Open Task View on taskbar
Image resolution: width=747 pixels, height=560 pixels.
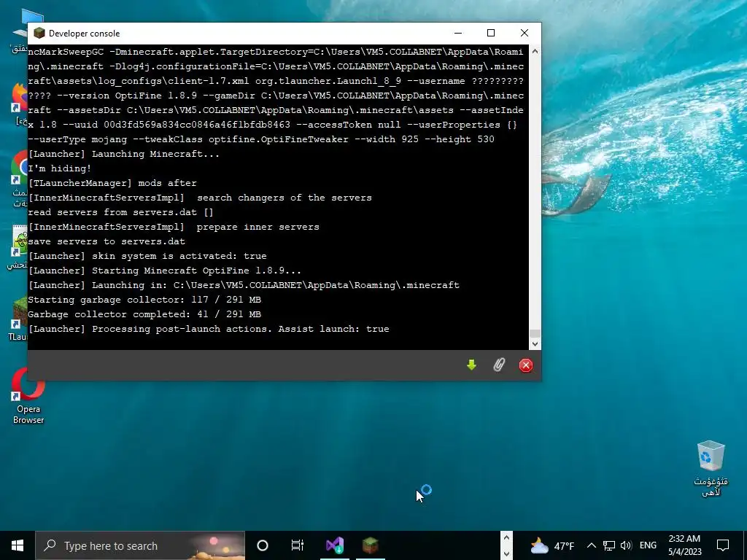tap(298, 545)
